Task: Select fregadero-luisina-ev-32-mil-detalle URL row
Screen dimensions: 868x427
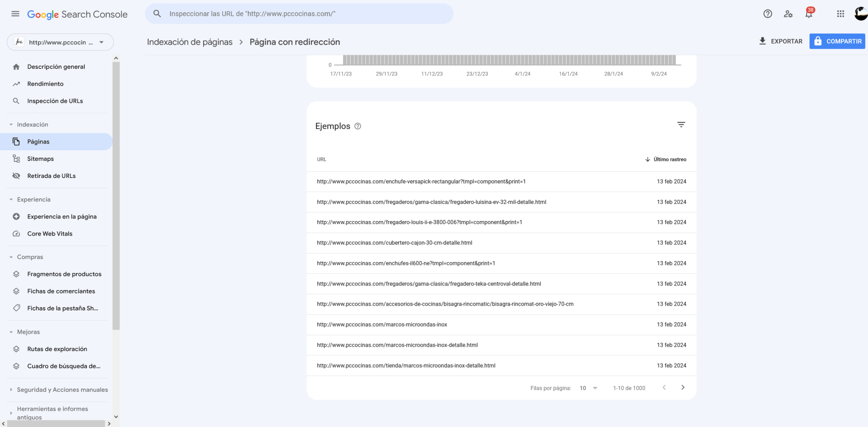Action: coord(501,202)
